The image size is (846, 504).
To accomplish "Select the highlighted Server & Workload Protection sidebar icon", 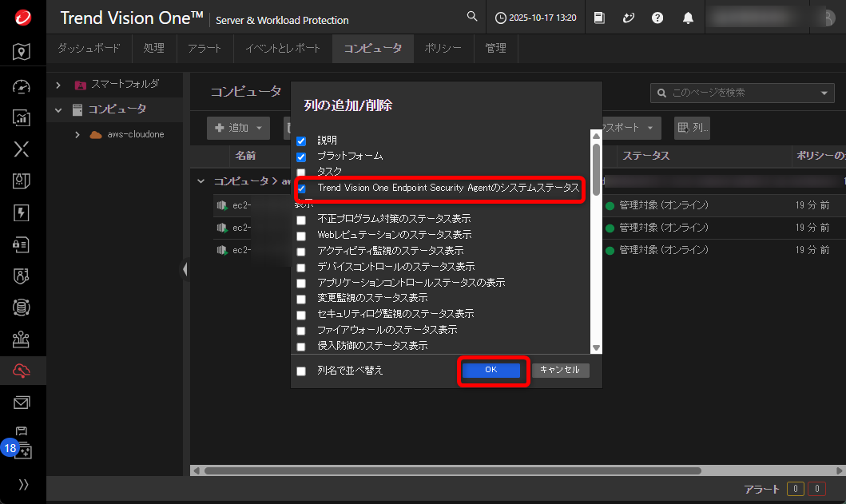I will pos(22,370).
